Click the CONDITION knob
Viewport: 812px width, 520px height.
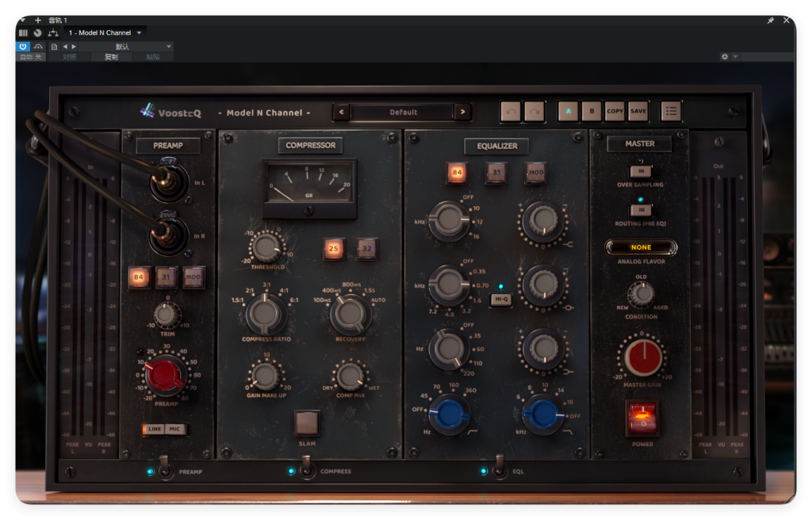642,294
